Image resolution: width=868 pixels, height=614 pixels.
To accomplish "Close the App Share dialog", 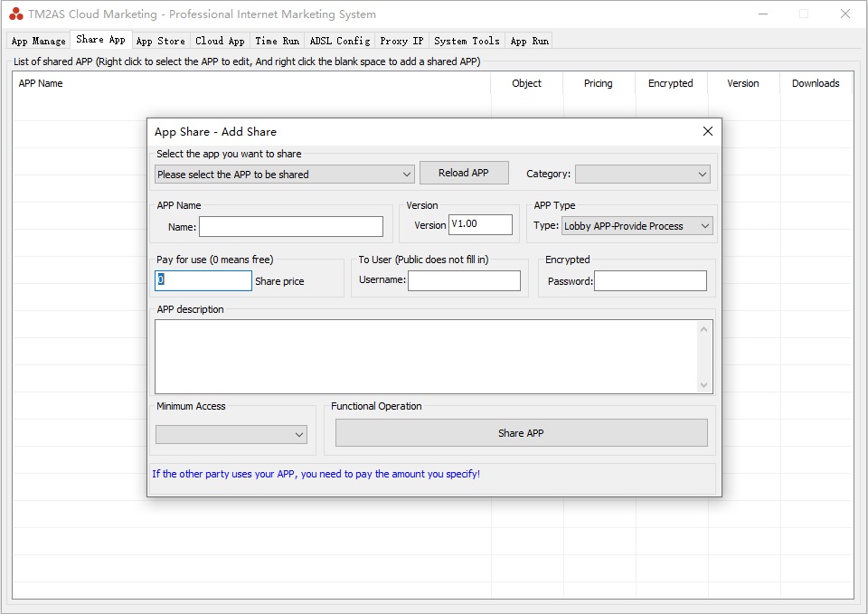I will click(708, 131).
